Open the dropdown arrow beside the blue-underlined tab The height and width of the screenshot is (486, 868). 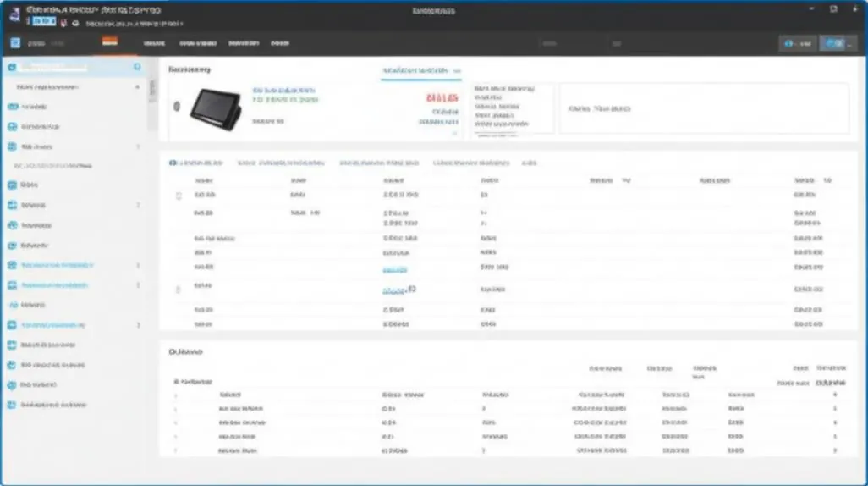coord(457,71)
